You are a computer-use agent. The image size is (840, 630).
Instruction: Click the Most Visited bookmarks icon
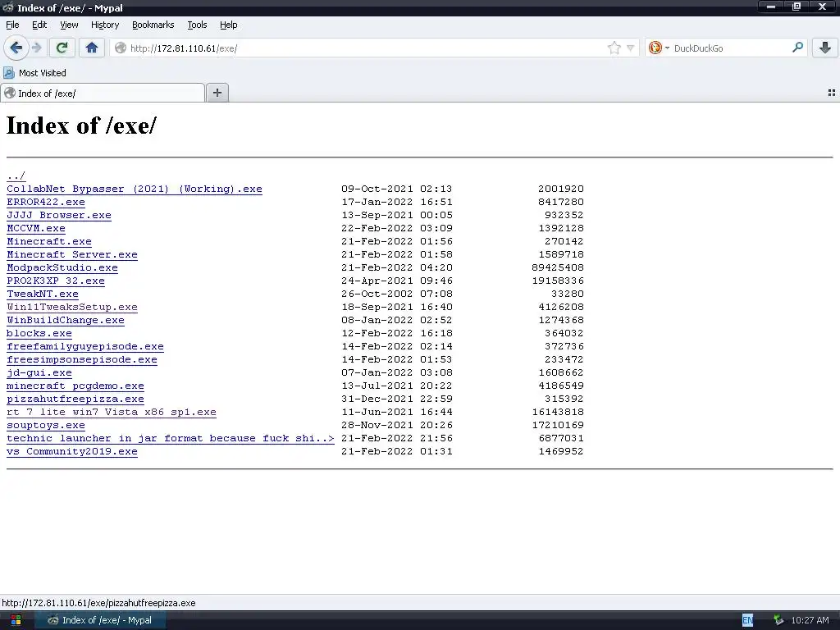pos(9,73)
